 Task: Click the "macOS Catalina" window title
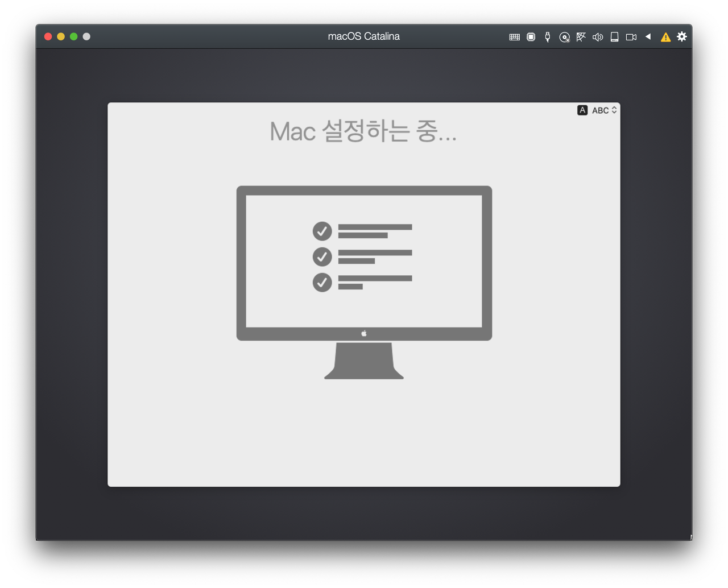tap(364, 36)
